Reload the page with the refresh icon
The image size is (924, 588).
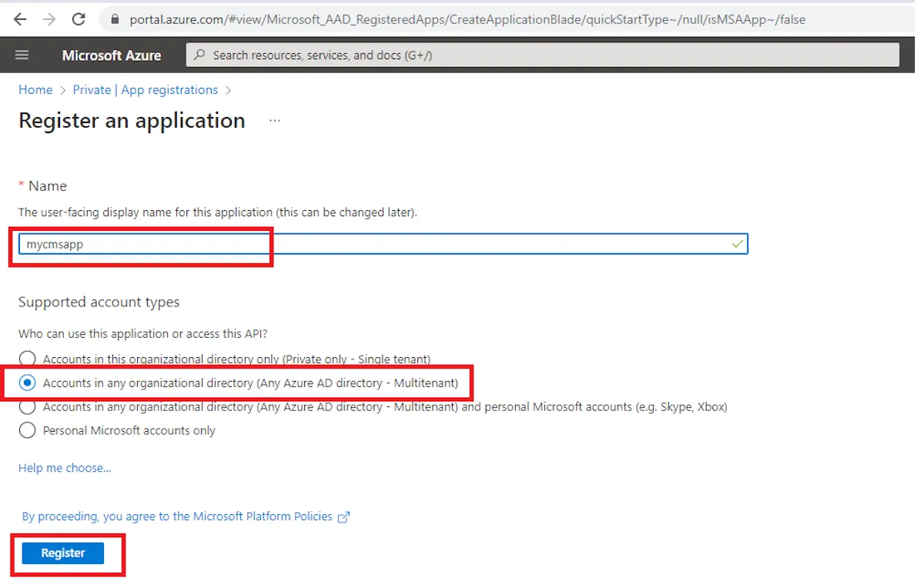click(79, 19)
